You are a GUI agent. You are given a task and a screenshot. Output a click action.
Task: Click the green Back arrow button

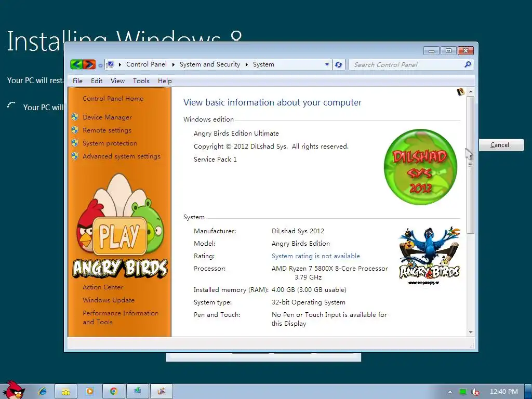point(76,64)
